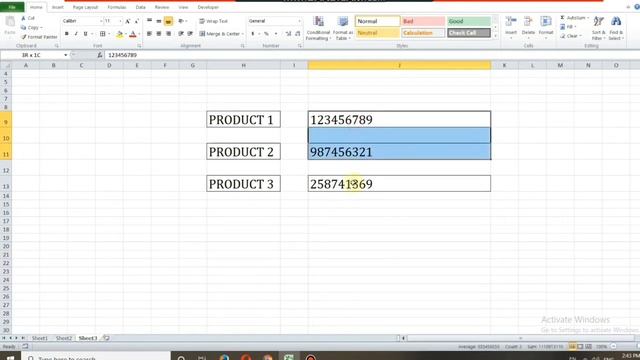Open the Fill dropdown
640x360 pixels.
click(569, 27)
